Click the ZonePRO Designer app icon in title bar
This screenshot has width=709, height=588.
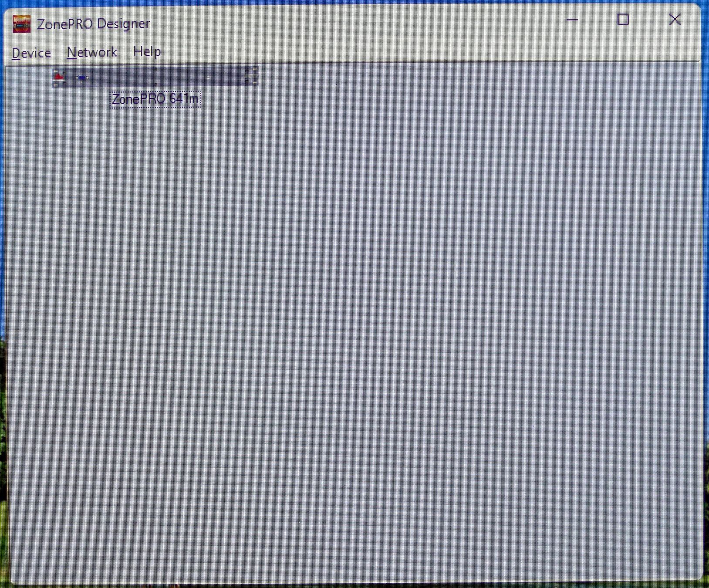click(x=21, y=24)
